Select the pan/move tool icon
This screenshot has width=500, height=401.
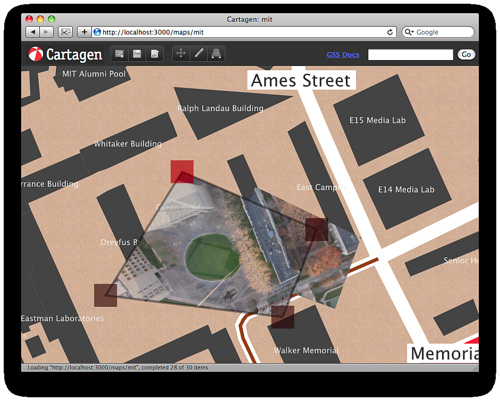(181, 54)
